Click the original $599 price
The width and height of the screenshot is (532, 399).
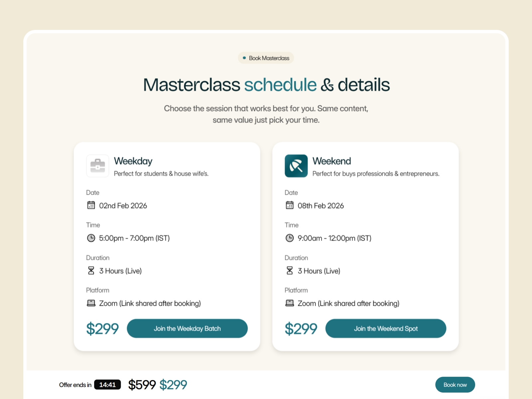tap(142, 385)
